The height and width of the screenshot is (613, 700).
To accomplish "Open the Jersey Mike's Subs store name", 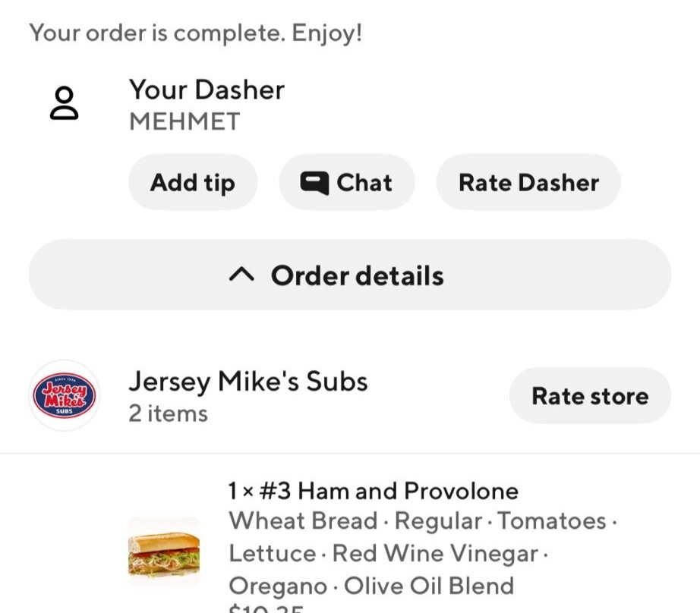I will click(248, 381).
